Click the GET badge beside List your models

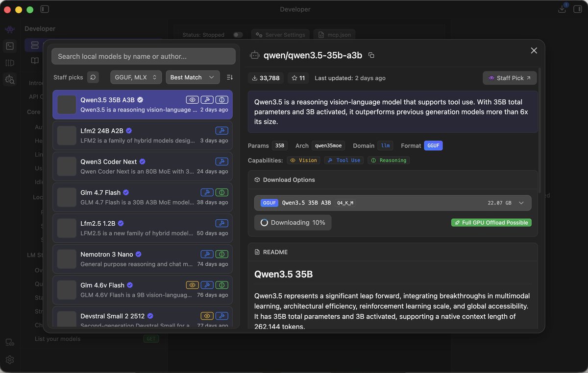151,339
